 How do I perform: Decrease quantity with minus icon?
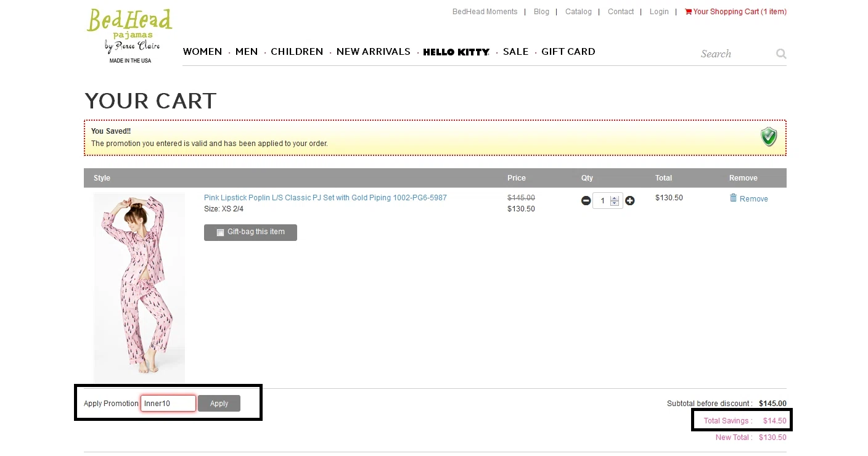coord(586,201)
